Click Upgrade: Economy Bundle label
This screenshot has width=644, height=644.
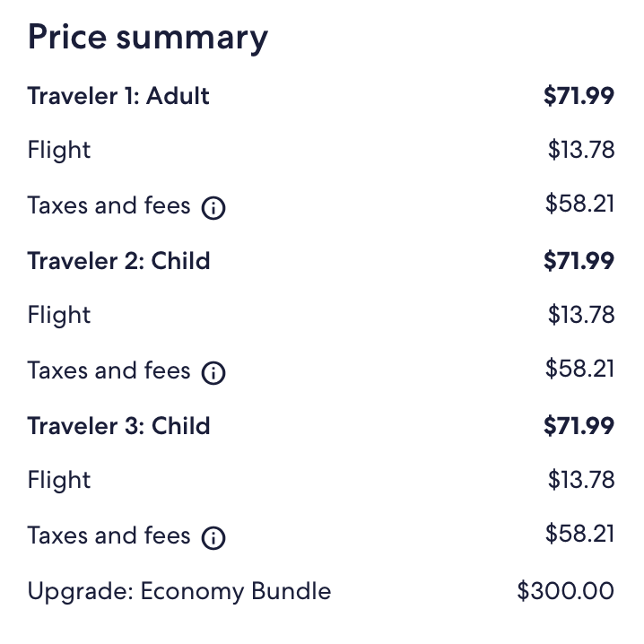coord(179,592)
